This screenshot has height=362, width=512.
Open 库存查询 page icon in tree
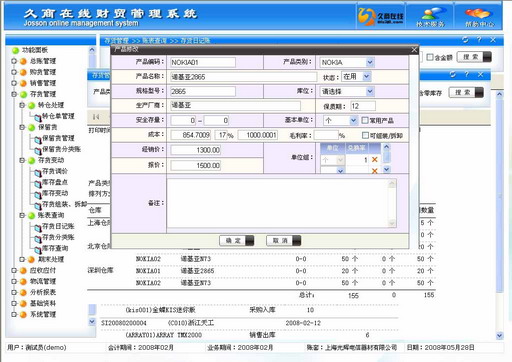(38, 249)
